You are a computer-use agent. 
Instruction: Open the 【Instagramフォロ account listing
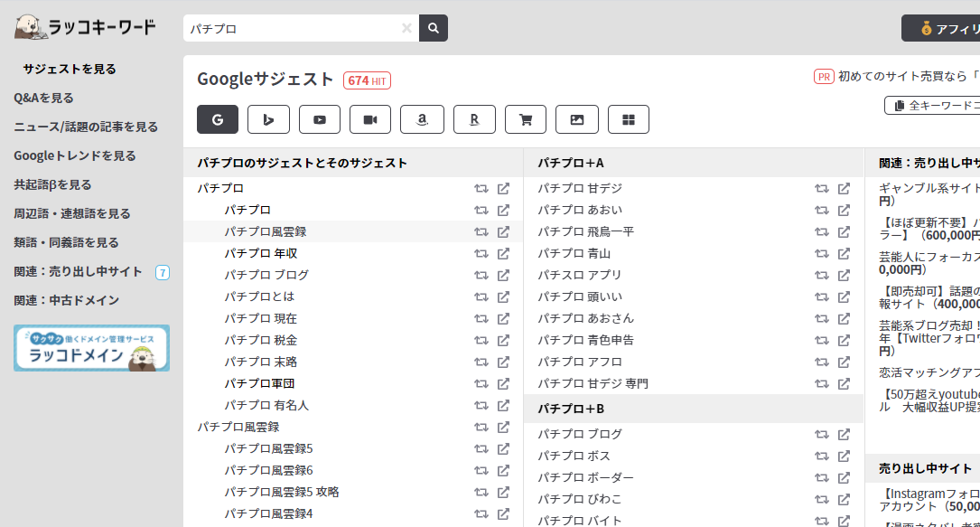[x=929, y=500]
